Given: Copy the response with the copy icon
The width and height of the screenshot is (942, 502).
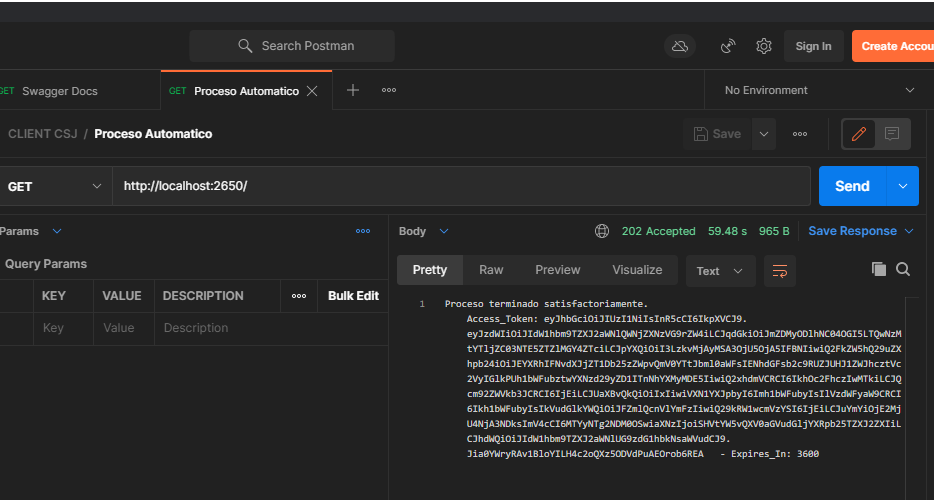Looking at the screenshot, I should [x=879, y=270].
